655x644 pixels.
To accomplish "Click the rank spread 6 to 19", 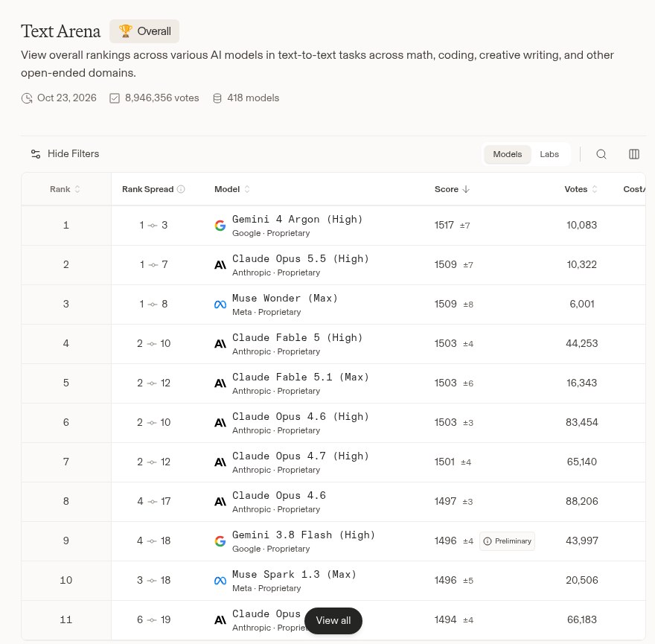I will pyautogui.click(x=153, y=619).
